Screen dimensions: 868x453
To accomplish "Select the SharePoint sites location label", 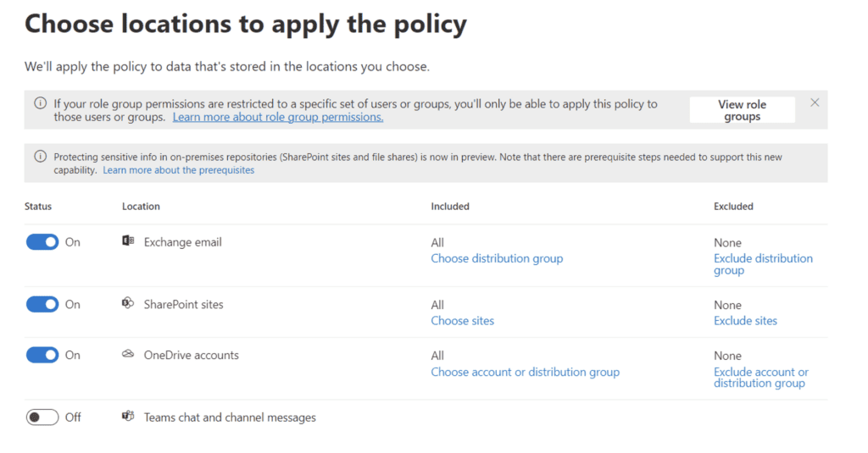I will [184, 304].
